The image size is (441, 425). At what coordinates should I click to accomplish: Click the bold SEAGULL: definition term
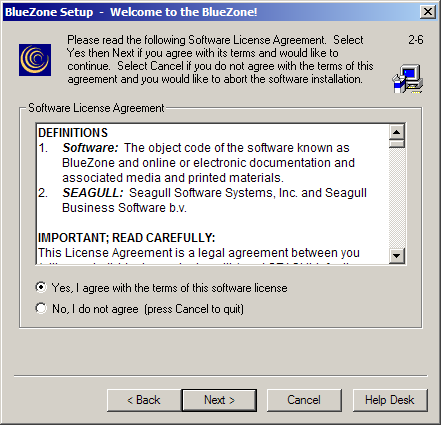click(x=93, y=193)
